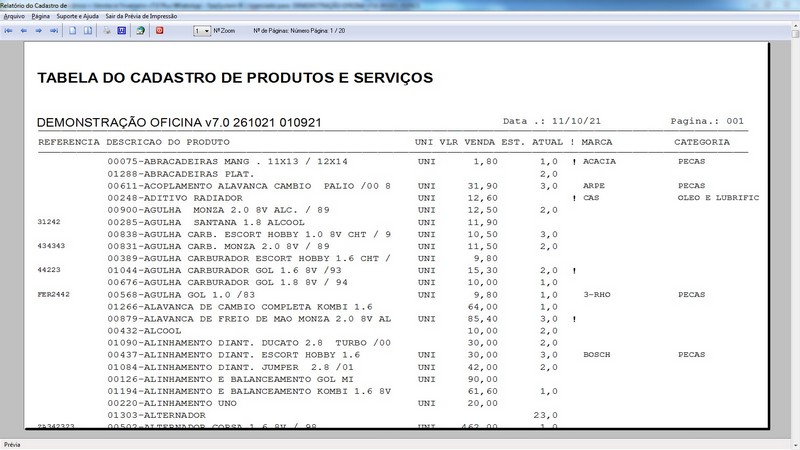Click the brand 'ARPE'

point(594,186)
